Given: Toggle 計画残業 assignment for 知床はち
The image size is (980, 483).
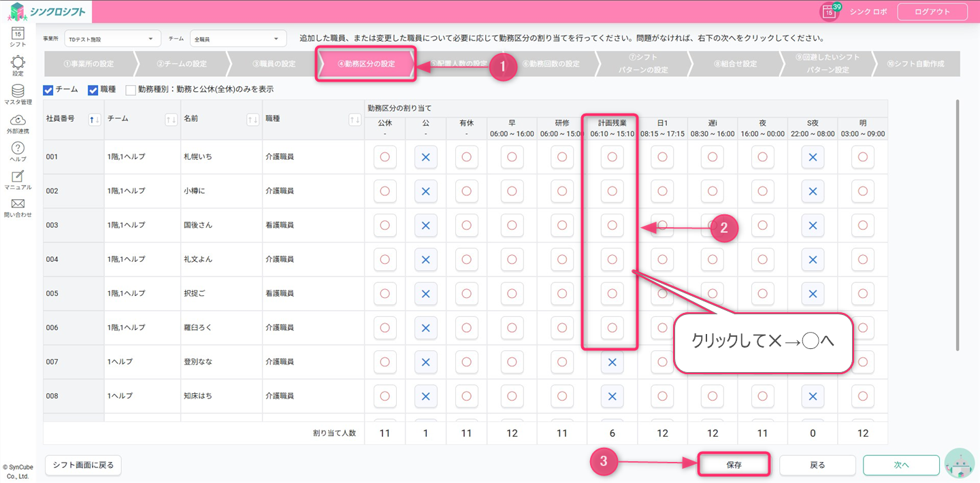Looking at the screenshot, I should point(612,396).
